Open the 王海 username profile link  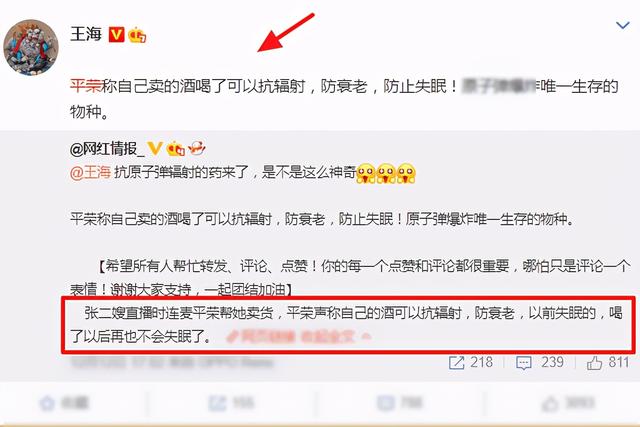(86, 34)
